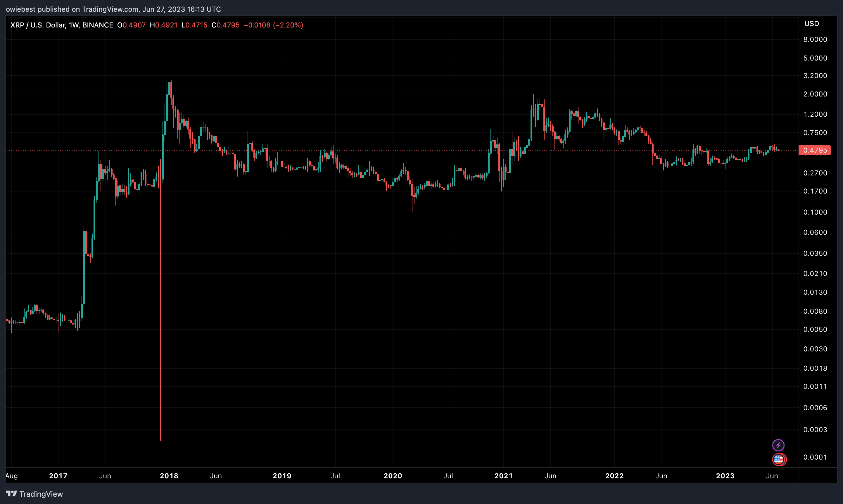Click the 0.0001 price axis label

815,457
